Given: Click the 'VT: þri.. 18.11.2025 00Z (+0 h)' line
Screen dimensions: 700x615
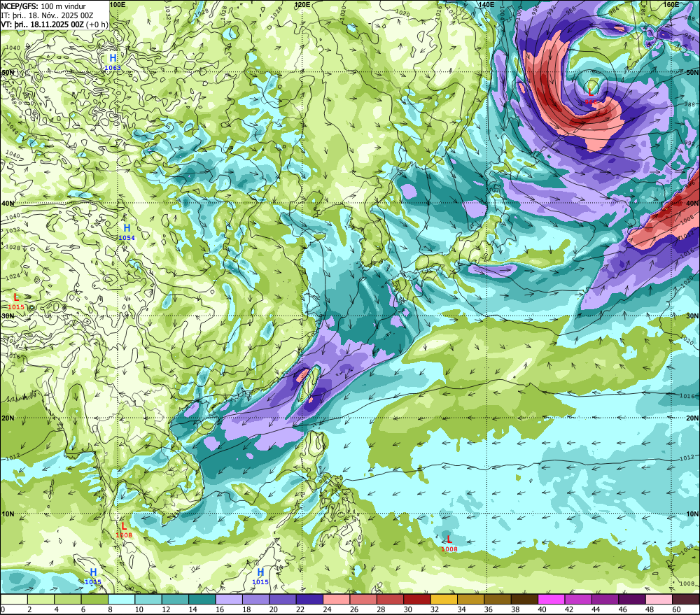Looking at the screenshot, I should pos(55,24).
